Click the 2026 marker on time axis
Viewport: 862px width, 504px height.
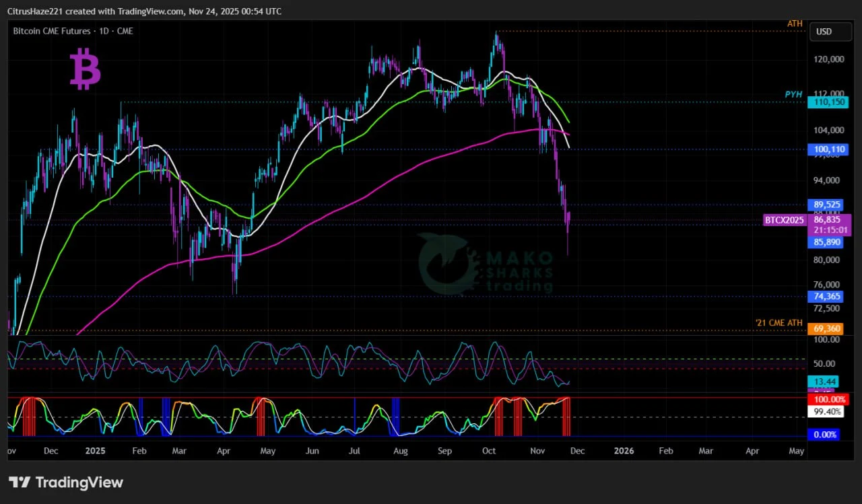click(x=624, y=450)
